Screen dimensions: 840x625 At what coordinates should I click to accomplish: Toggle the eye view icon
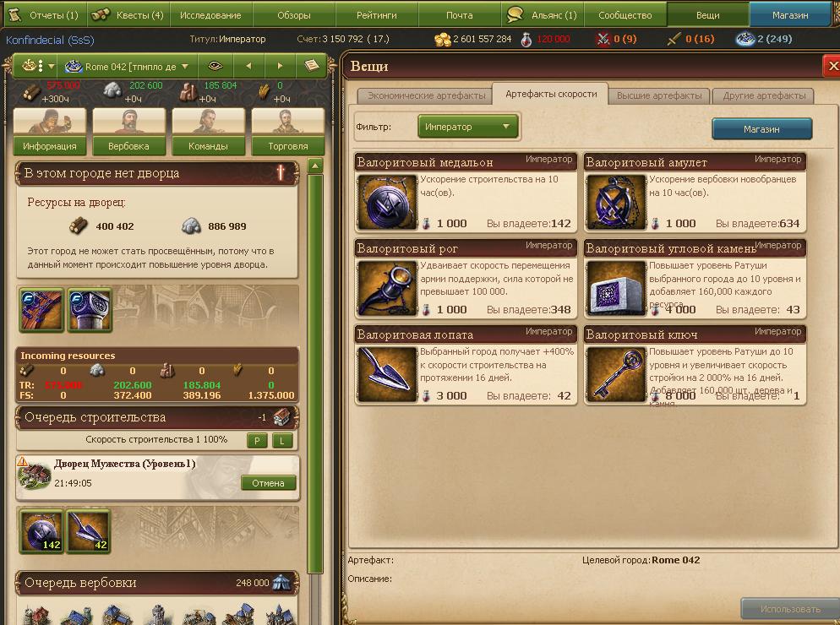pos(215,67)
